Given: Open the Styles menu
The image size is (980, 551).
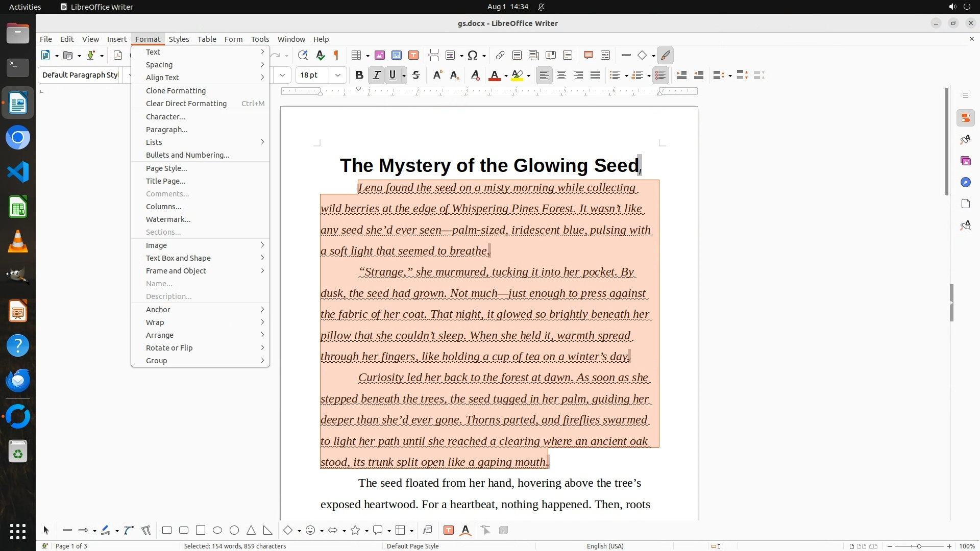Looking at the screenshot, I should coord(179,39).
